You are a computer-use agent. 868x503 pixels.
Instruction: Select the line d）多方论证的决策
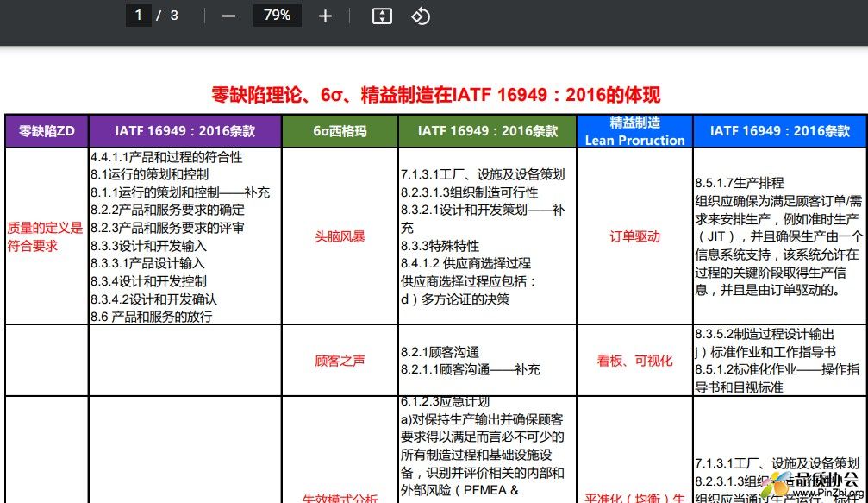(455, 299)
